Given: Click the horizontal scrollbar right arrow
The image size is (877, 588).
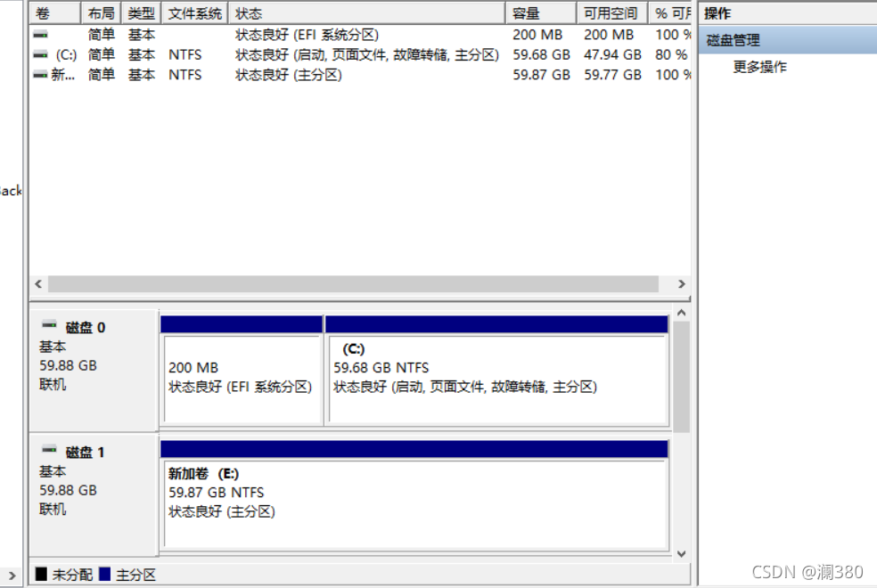Looking at the screenshot, I should tap(681, 284).
